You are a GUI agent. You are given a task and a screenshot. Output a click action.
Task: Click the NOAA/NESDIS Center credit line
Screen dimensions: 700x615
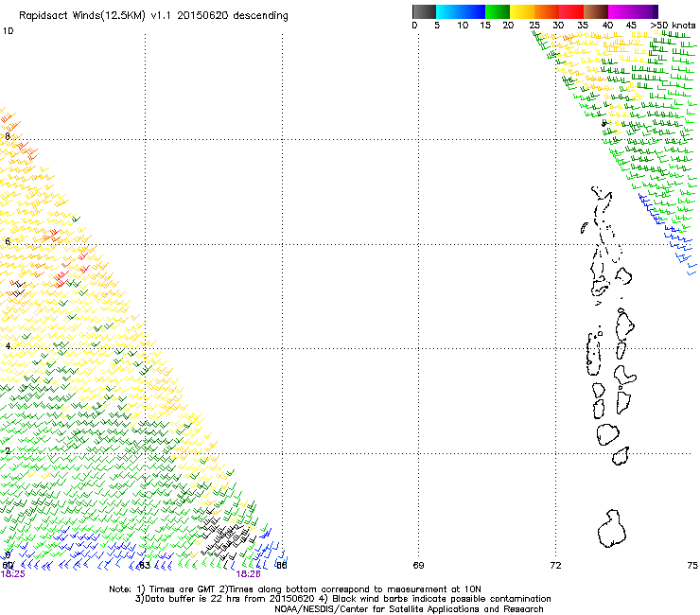409,609
